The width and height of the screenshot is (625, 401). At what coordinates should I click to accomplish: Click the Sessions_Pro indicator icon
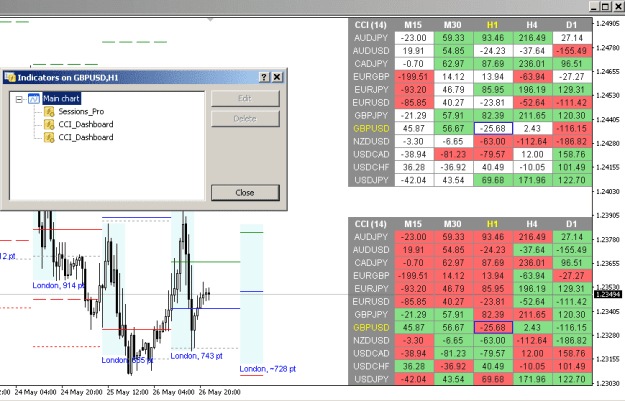[49, 112]
